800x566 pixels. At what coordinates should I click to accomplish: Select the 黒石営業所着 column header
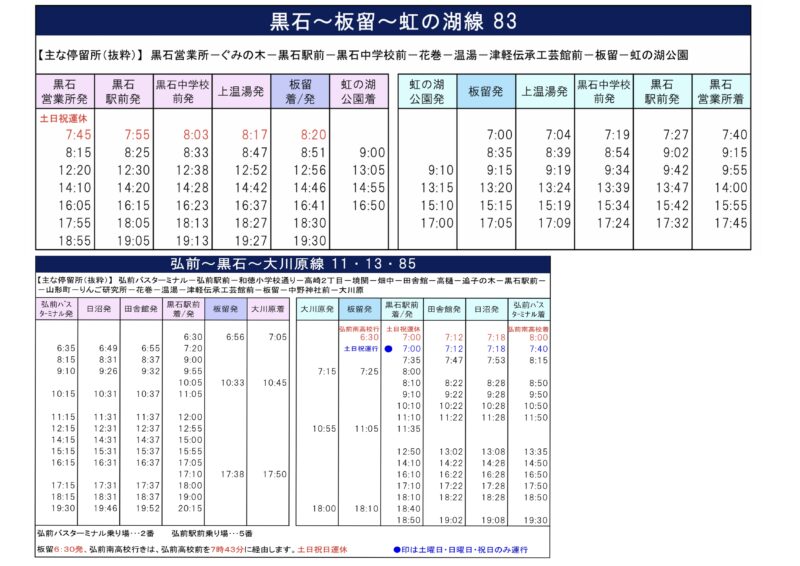point(721,92)
